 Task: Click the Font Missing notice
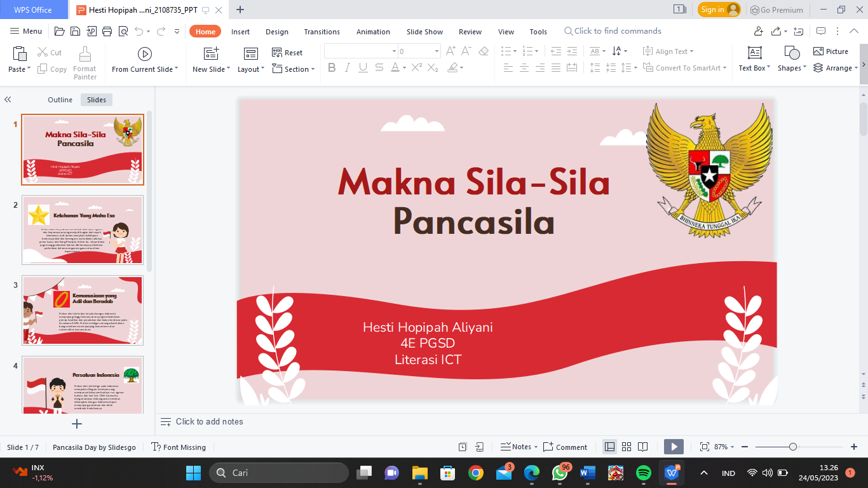click(x=179, y=447)
